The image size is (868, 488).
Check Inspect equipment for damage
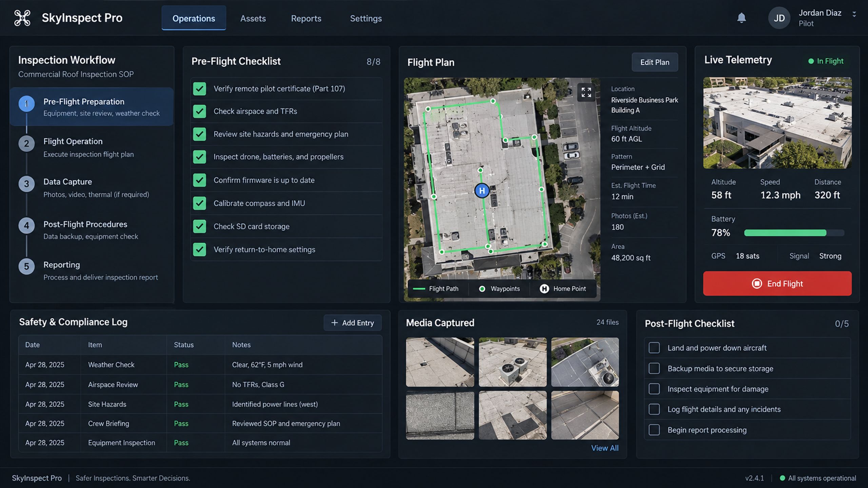click(x=654, y=389)
